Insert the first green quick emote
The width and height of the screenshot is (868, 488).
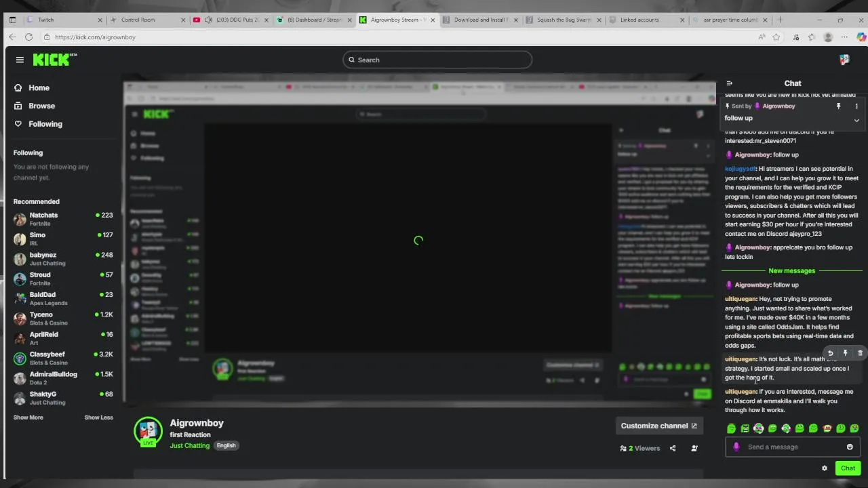pyautogui.click(x=731, y=428)
